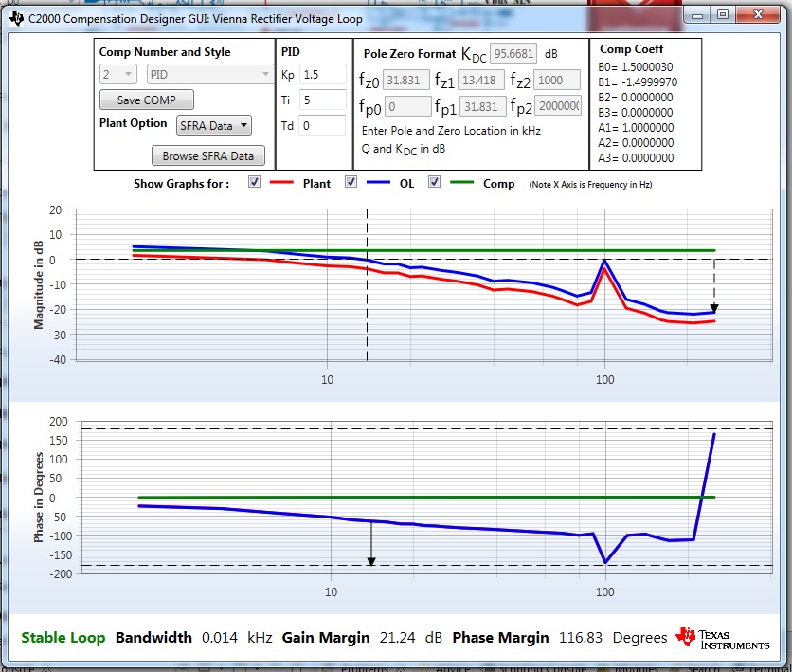Click the Gain Margin value 21.24
792x672 pixels.
[398, 638]
